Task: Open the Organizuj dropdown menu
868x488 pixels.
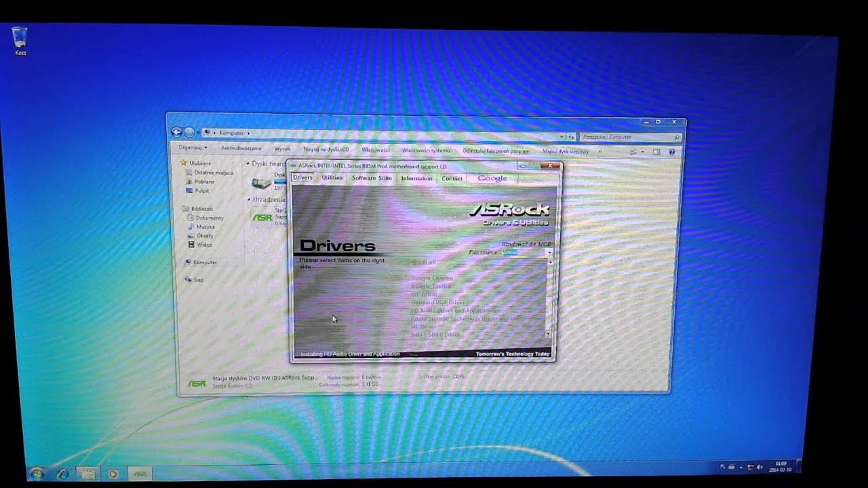Action: [x=193, y=147]
